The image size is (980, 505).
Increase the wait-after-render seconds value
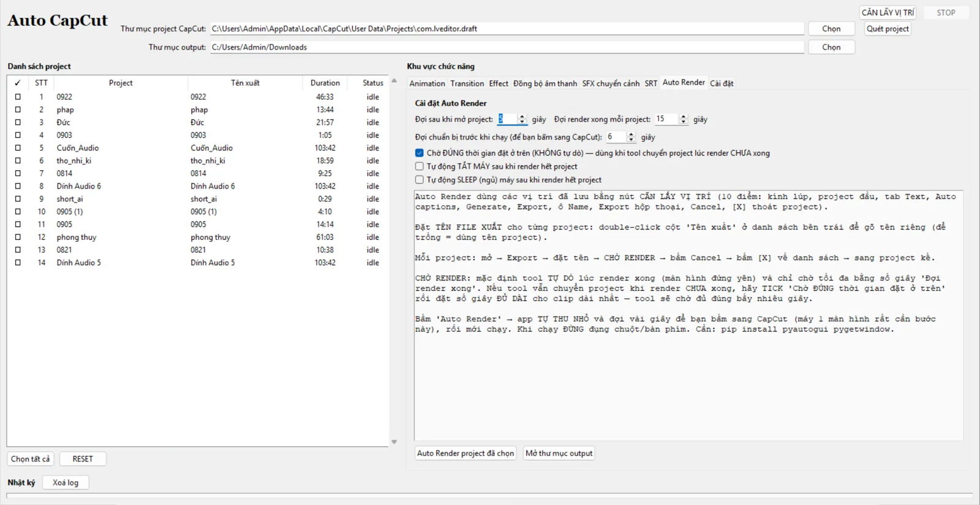pos(684,116)
